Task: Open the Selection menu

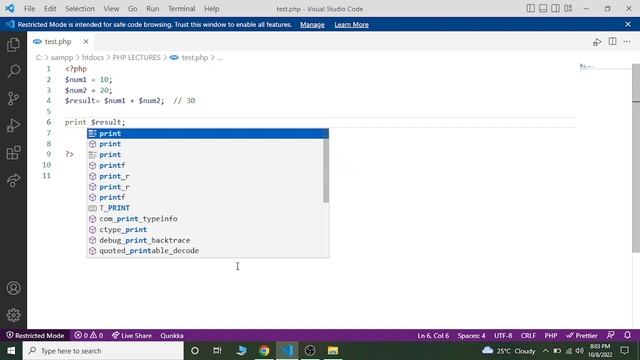Action: tap(80, 9)
